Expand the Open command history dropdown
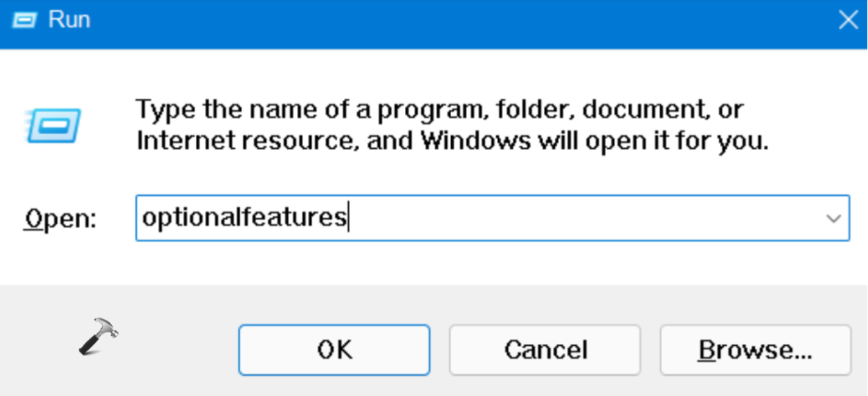The height and width of the screenshot is (396, 868). (x=834, y=219)
